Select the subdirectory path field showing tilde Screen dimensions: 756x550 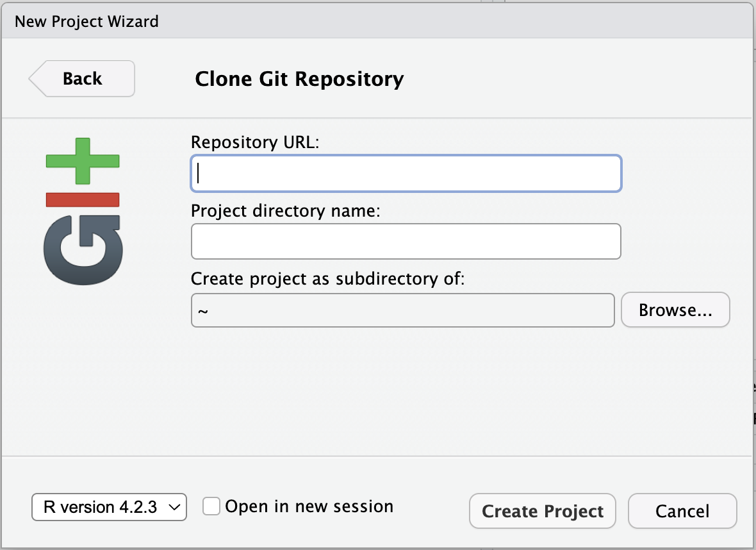[402, 311]
